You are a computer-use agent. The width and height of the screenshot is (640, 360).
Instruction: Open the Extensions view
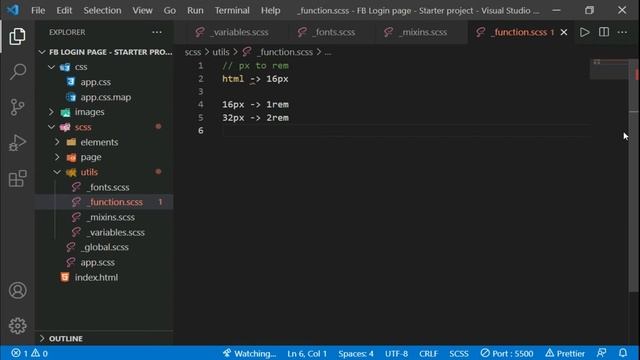(x=17, y=178)
